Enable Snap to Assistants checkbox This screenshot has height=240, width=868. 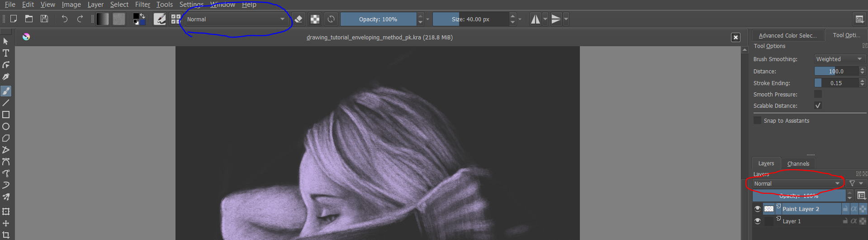click(x=757, y=120)
